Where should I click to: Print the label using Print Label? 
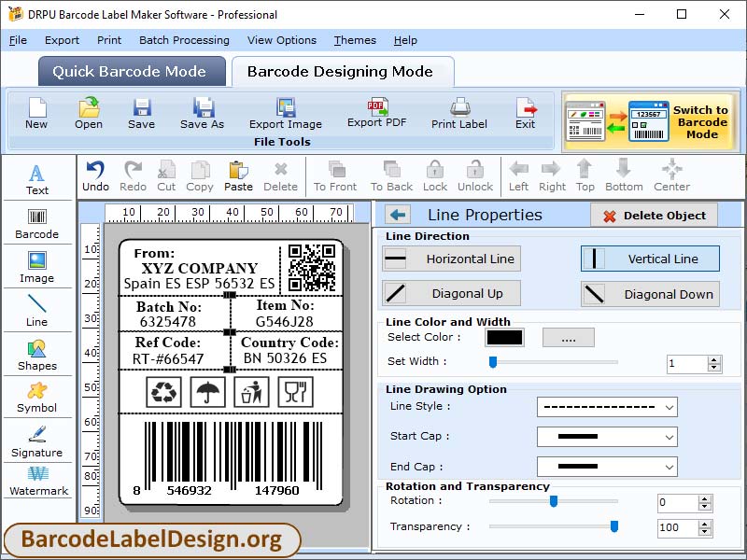(x=459, y=113)
